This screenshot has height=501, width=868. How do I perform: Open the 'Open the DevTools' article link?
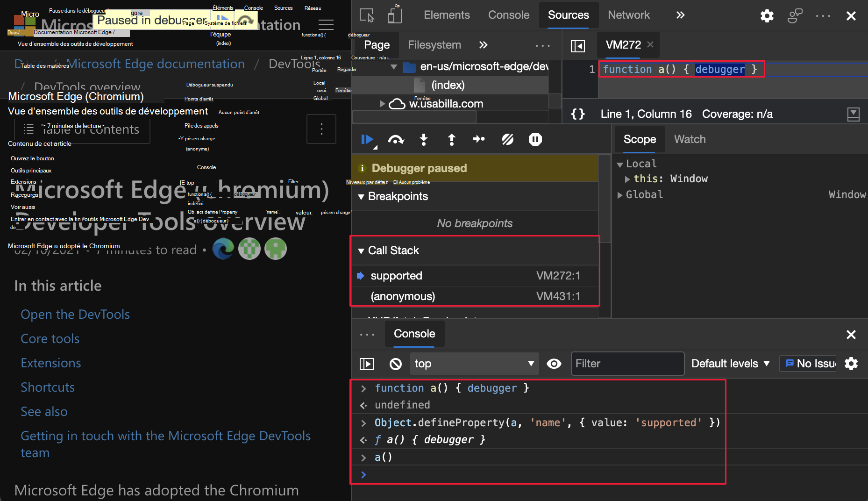click(75, 315)
